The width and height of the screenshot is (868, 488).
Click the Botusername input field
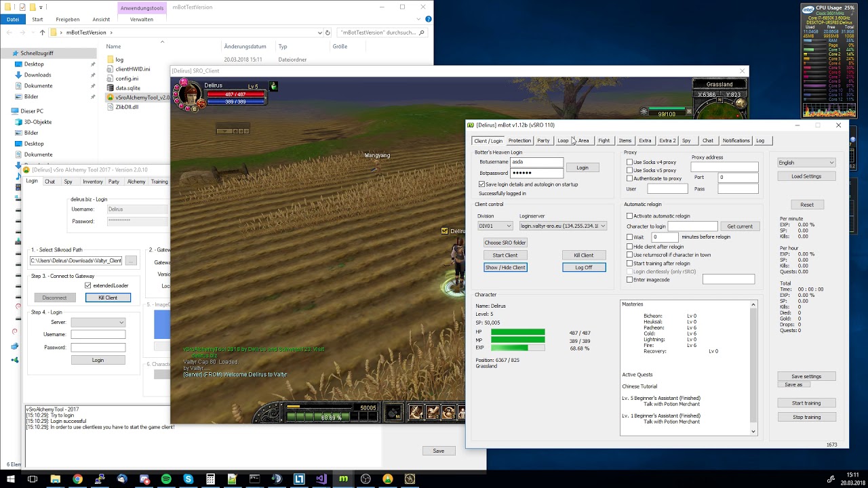tap(536, 162)
